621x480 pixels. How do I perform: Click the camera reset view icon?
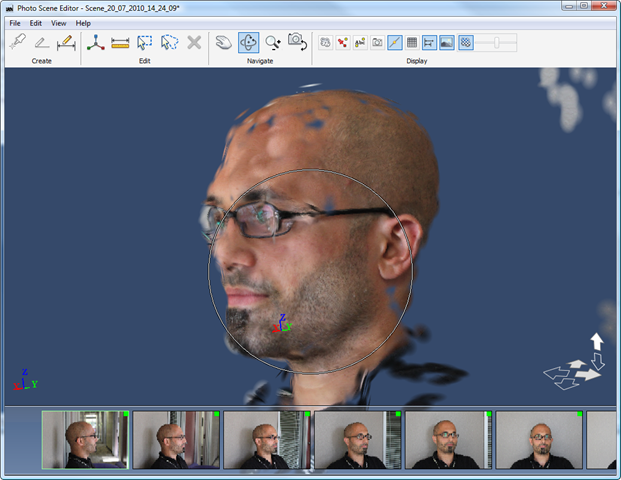click(x=297, y=42)
